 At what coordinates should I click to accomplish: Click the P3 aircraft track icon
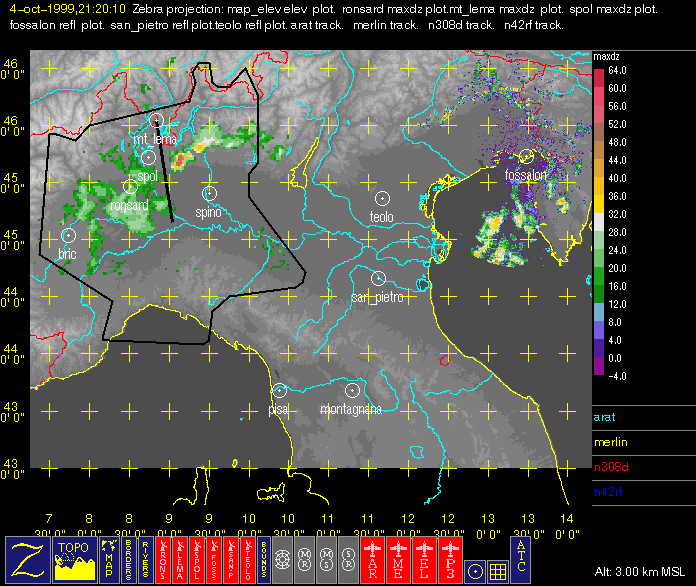[x=451, y=559]
